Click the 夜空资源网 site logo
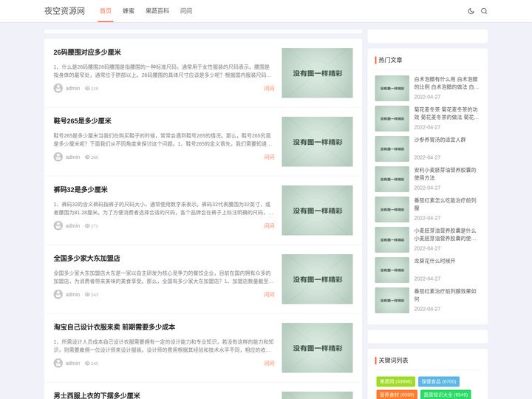 point(64,11)
